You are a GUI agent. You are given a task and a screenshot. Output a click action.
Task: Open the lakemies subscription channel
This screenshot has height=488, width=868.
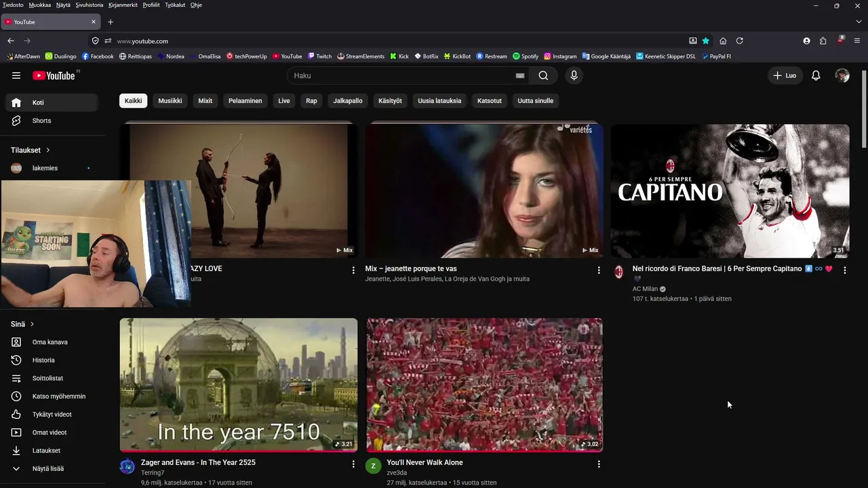[52, 168]
